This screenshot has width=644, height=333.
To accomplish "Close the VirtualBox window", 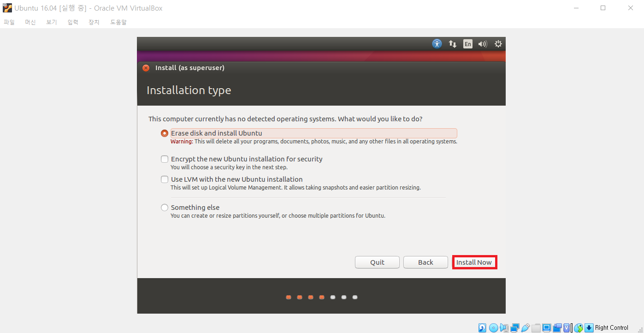I will 630,8.
